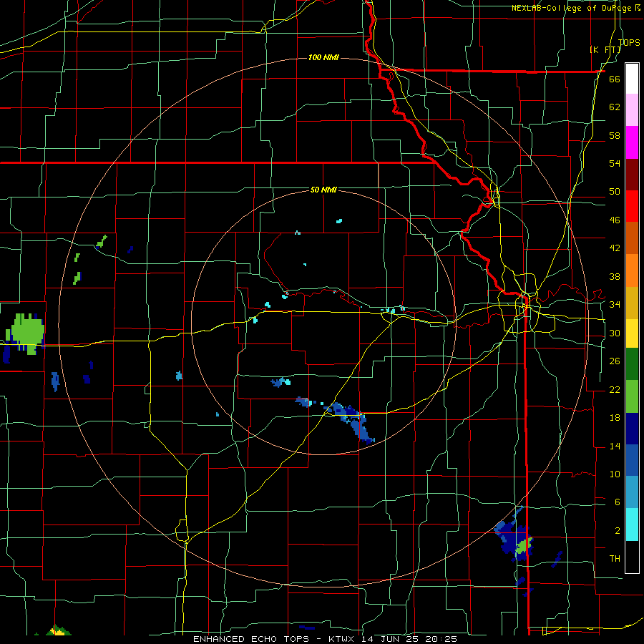Click the 'KTWX' radar site identifier
The height and width of the screenshot is (644, 644).
pos(343,639)
